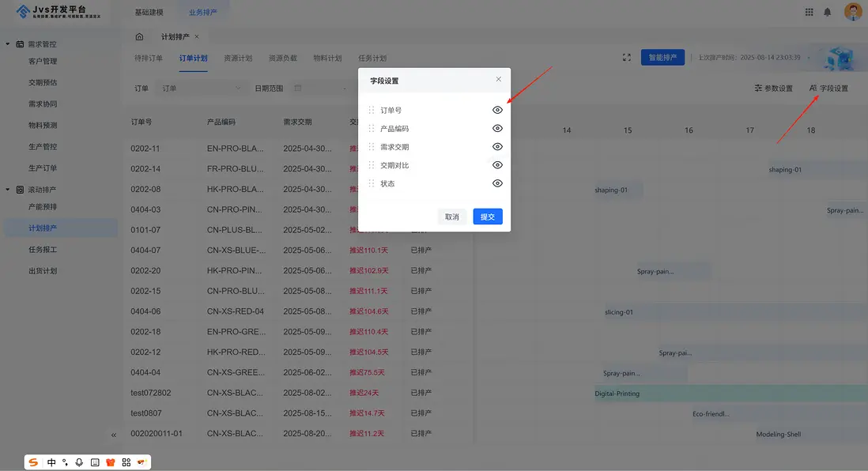This screenshot has height=471, width=868.
Task: Click drag handle icon beside 状态
Action: (372, 183)
